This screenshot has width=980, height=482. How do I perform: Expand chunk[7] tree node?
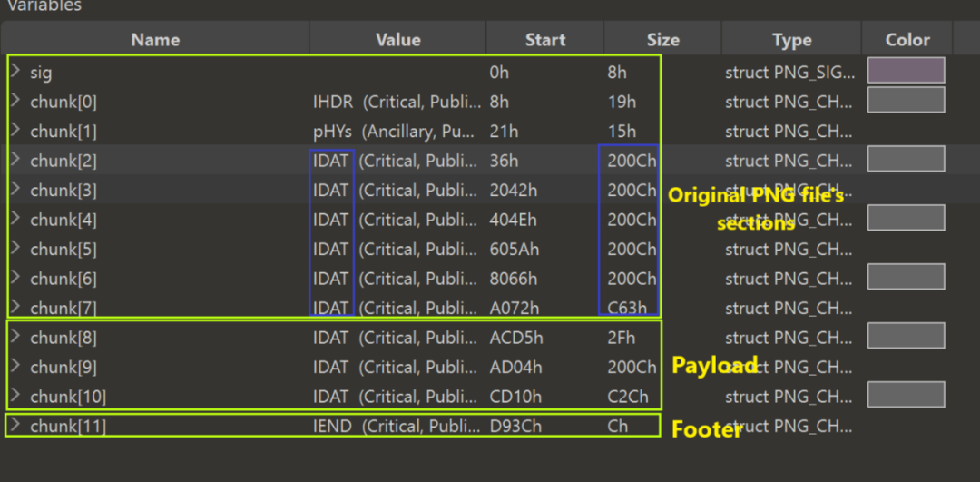coord(16,307)
